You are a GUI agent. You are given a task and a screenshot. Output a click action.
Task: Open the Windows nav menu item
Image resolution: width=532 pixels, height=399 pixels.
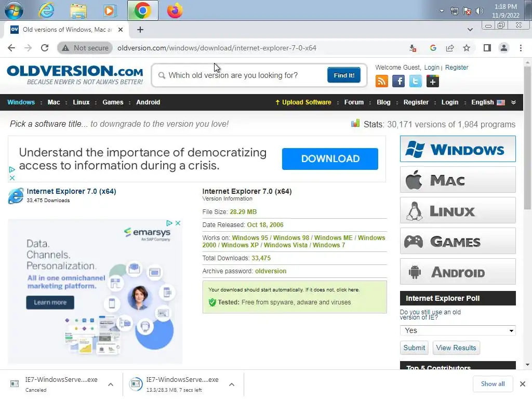tap(21, 102)
